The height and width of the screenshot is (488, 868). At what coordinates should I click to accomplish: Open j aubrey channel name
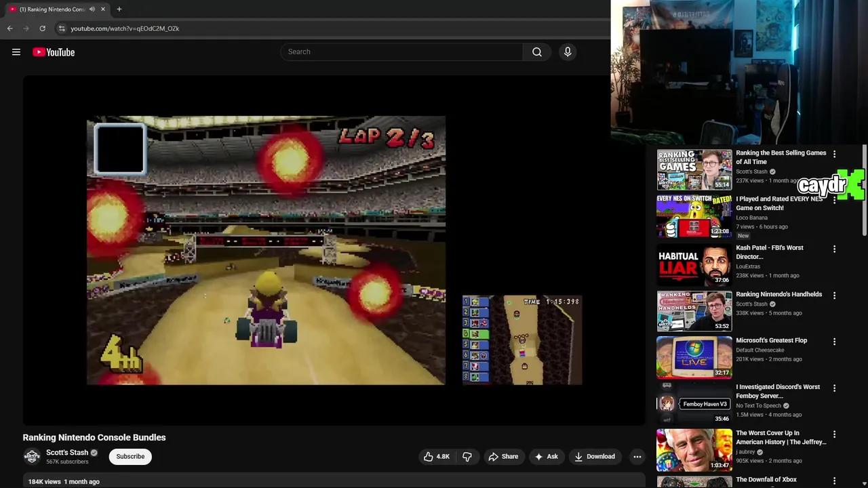[745, 452]
